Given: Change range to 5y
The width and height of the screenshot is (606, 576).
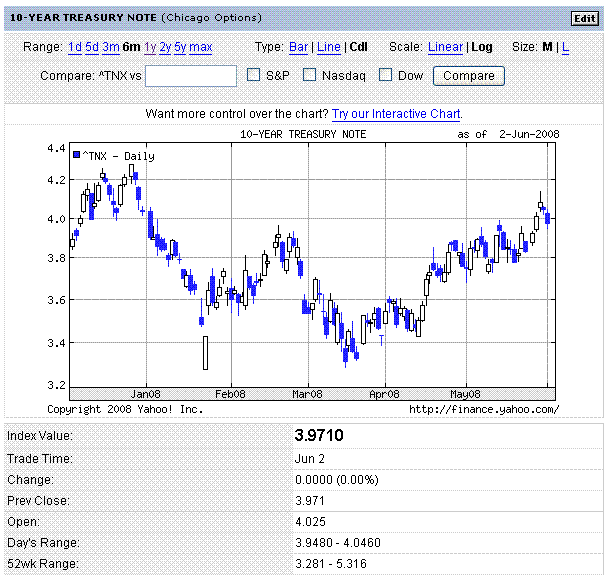Looking at the screenshot, I should coord(180,47).
